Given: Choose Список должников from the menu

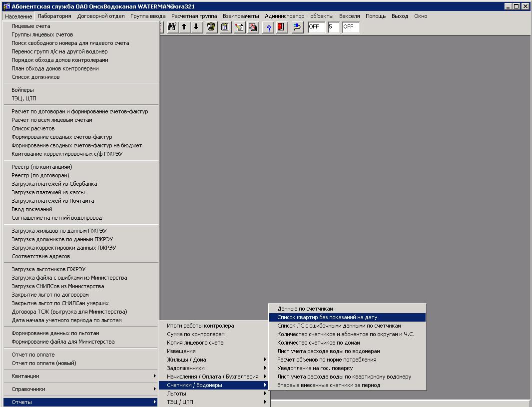Looking at the screenshot, I should tap(35, 77).
